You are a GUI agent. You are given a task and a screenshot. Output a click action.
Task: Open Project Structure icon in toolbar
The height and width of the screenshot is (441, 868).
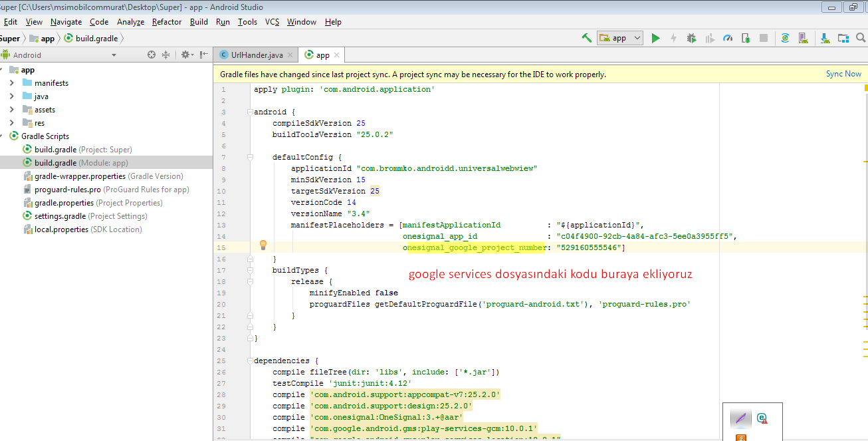point(843,39)
